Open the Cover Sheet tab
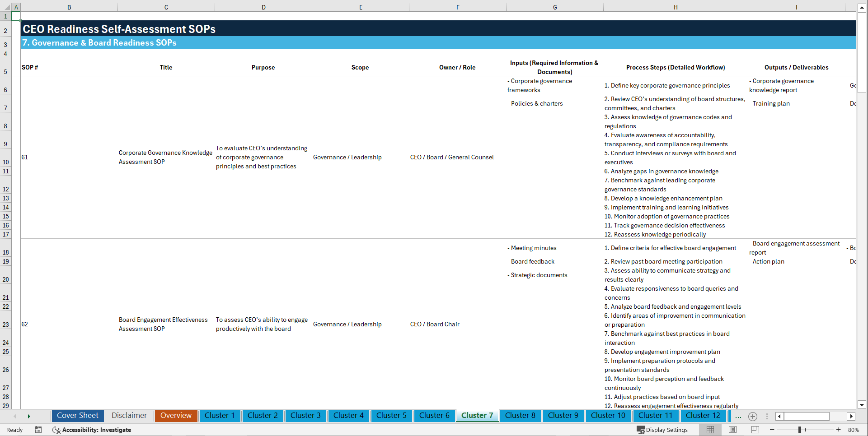Viewport: 868px width, 436px height. coord(77,416)
